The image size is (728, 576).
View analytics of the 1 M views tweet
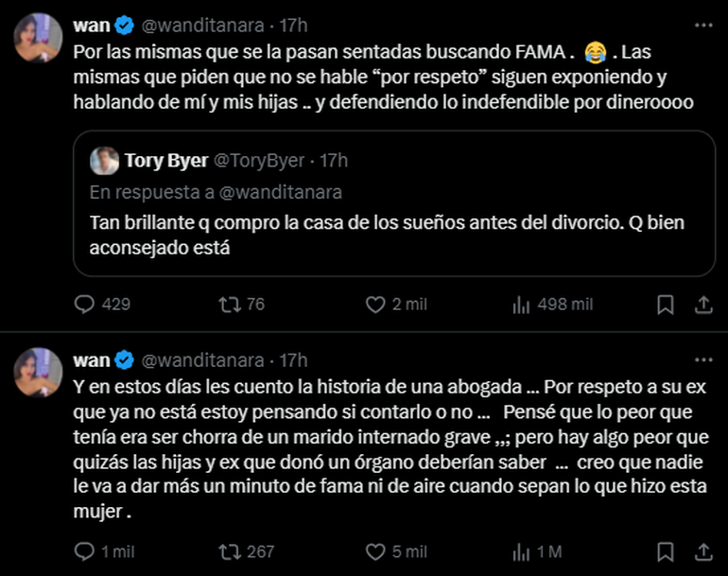click(521, 551)
